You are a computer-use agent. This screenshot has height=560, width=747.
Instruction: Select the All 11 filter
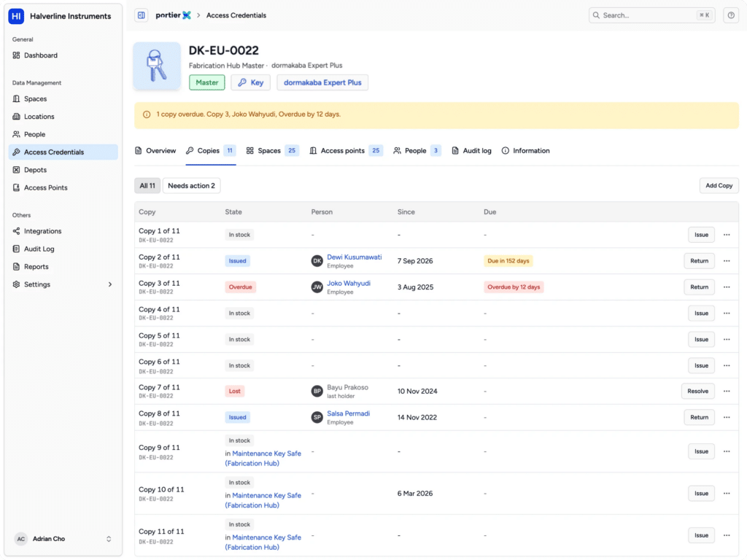pos(147,186)
